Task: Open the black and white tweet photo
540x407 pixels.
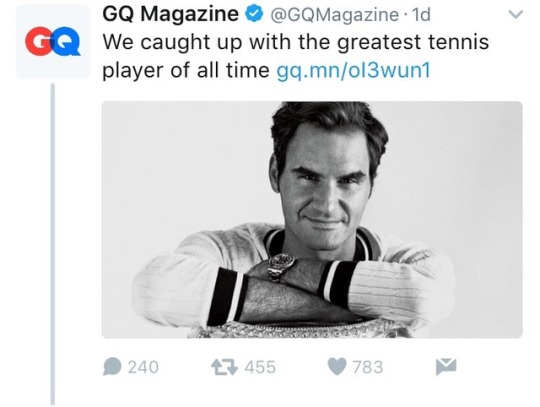Action: coord(312,220)
